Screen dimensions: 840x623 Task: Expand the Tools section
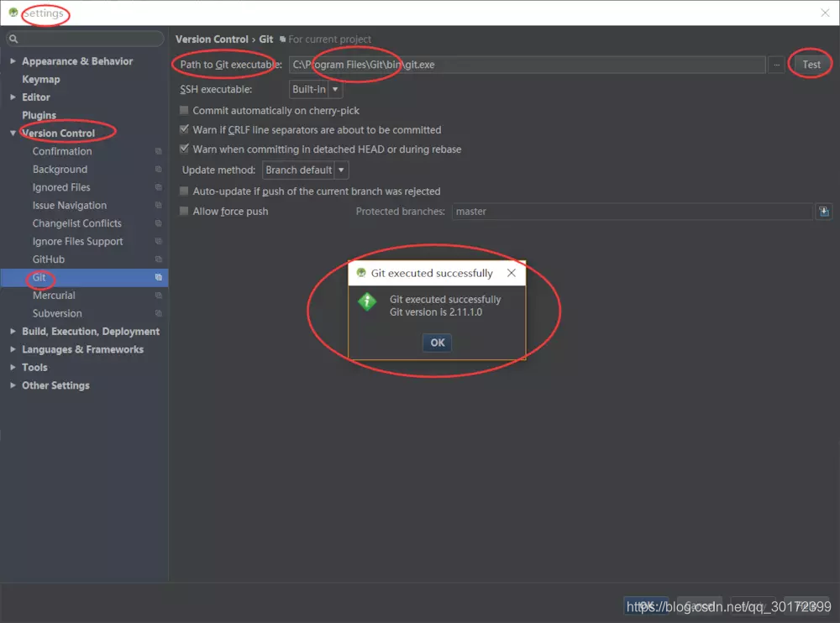coord(13,368)
